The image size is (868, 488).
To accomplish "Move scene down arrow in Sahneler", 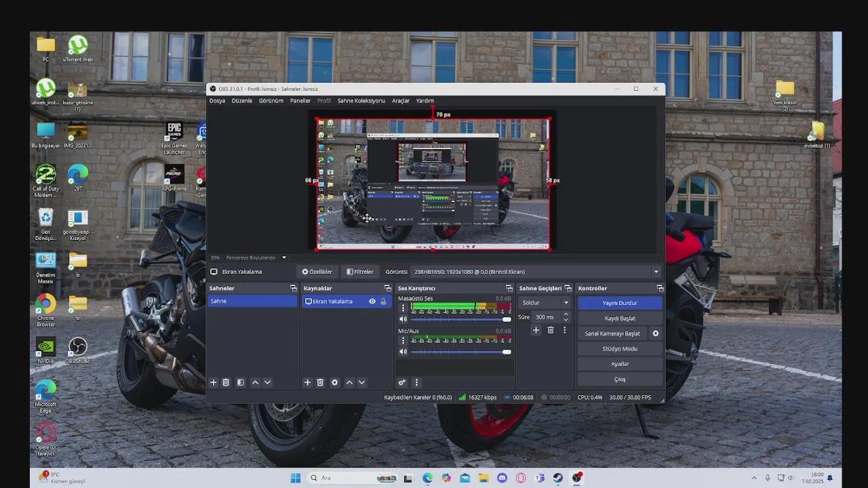I will [x=267, y=382].
